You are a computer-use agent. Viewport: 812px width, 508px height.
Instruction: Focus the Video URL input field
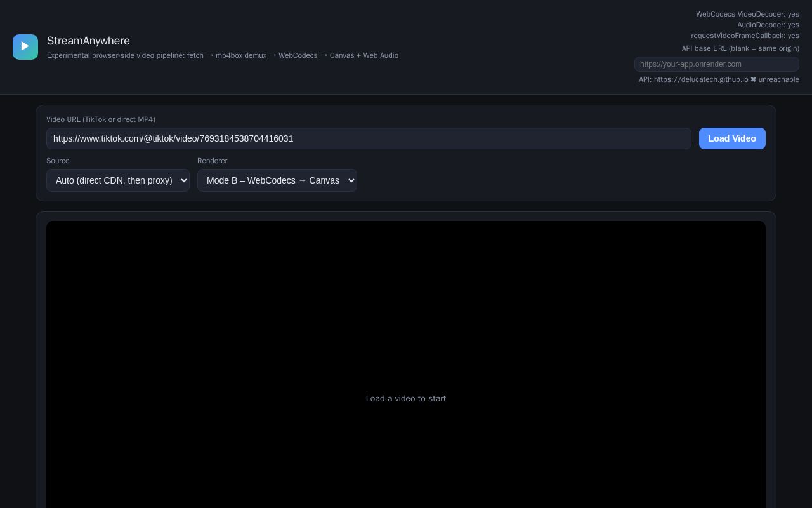pyautogui.click(x=369, y=138)
